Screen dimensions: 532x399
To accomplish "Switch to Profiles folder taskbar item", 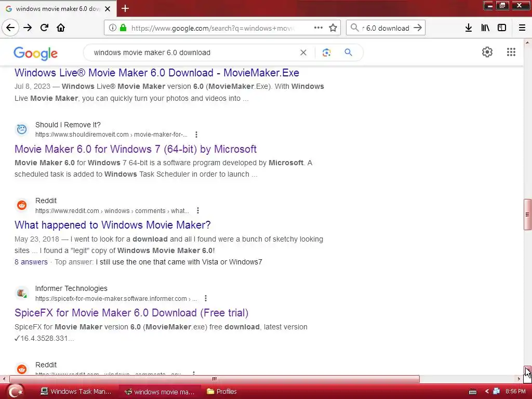I will [x=222, y=392].
